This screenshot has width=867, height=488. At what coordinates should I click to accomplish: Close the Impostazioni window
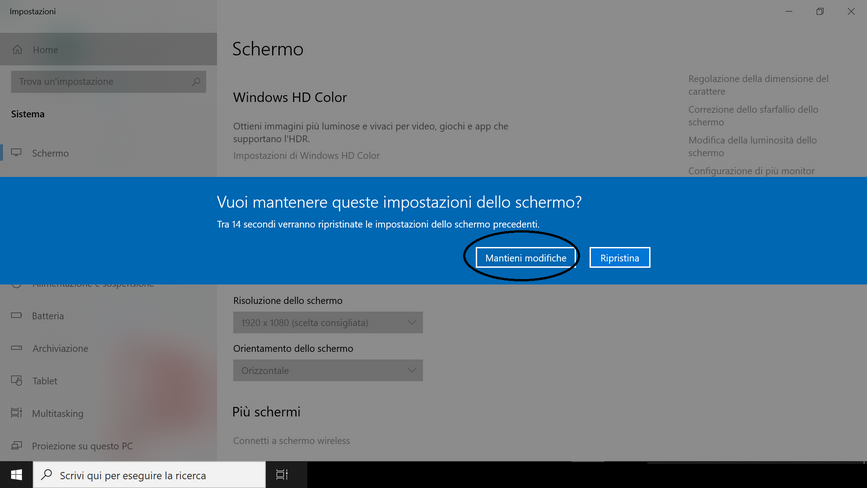(x=851, y=11)
